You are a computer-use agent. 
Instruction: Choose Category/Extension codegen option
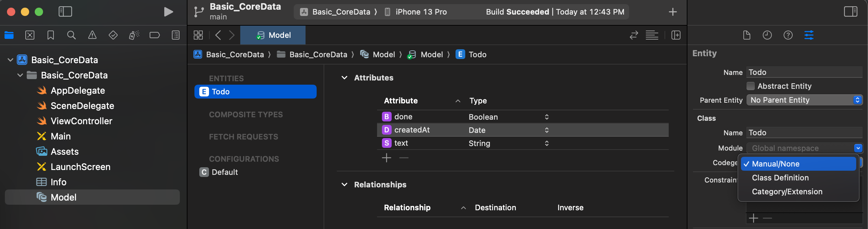click(799, 192)
